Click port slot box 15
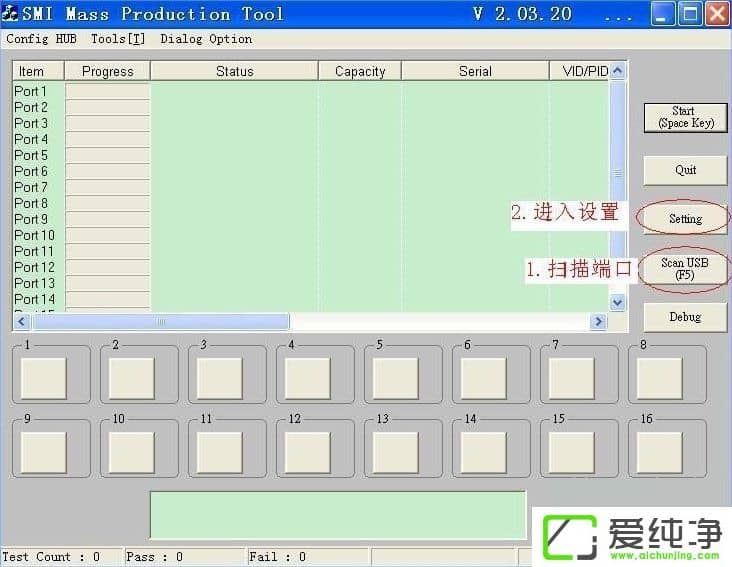 coord(572,452)
